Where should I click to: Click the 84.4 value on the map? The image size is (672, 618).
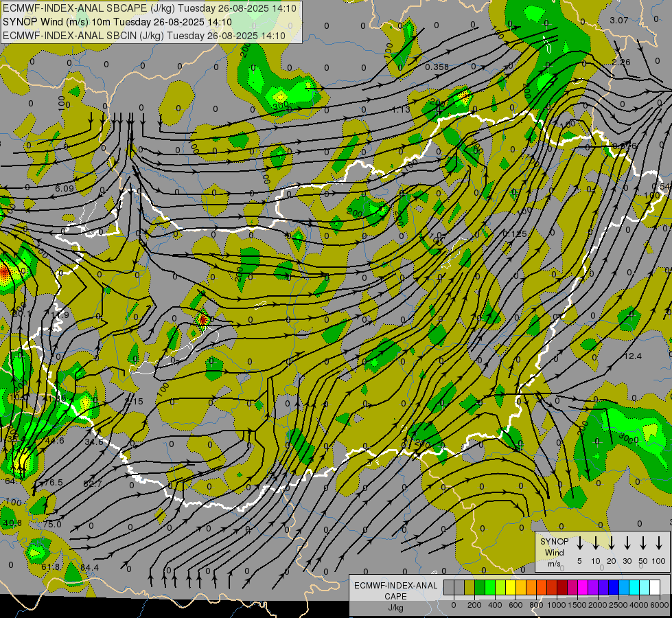coord(89,567)
